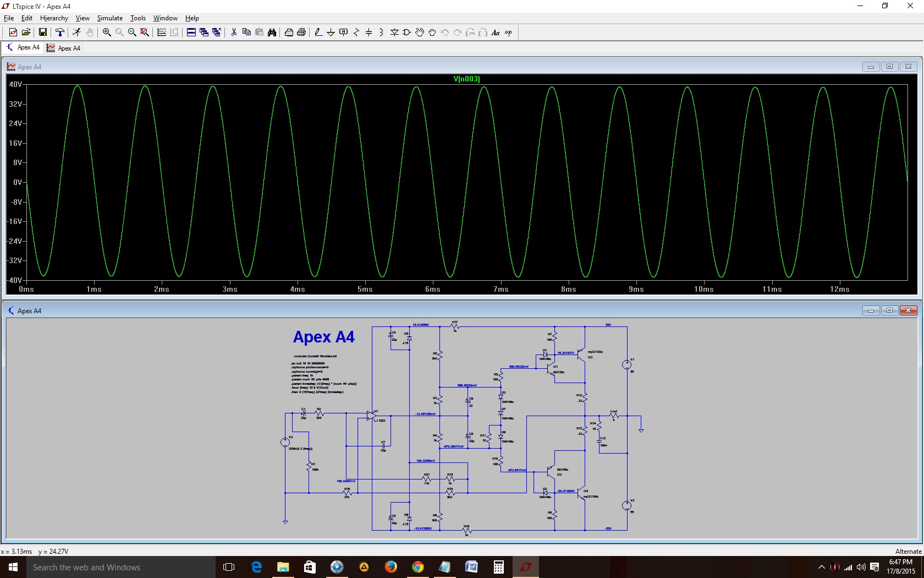This screenshot has width=924, height=578.
Task: Minimize the Apex A4 waveform window
Action: tap(871, 67)
